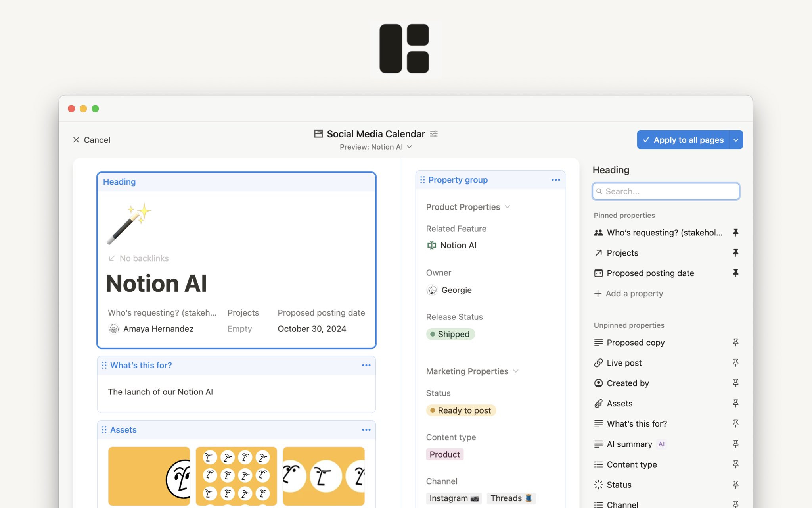Open the middle asset thumbnail with face grid
Image resolution: width=812 pixels, height=508 pixels.
pyautogui.click(x=236, y=476)
